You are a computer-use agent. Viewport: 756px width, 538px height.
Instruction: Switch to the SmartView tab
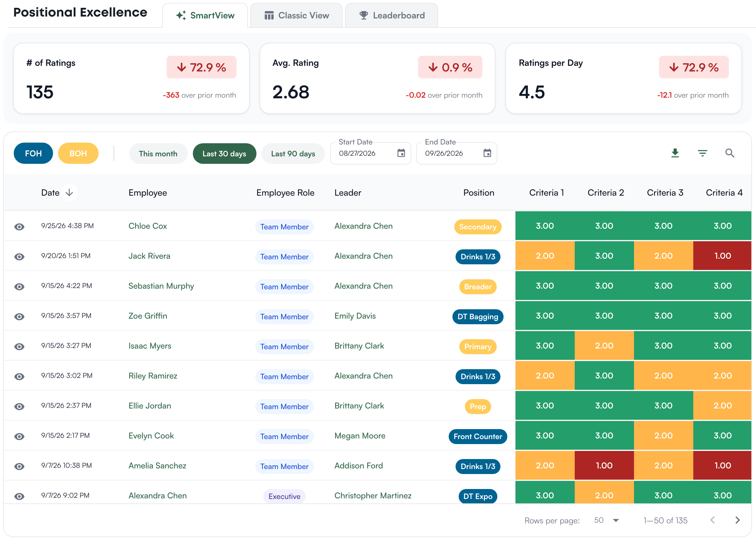[x=205, y=15]
